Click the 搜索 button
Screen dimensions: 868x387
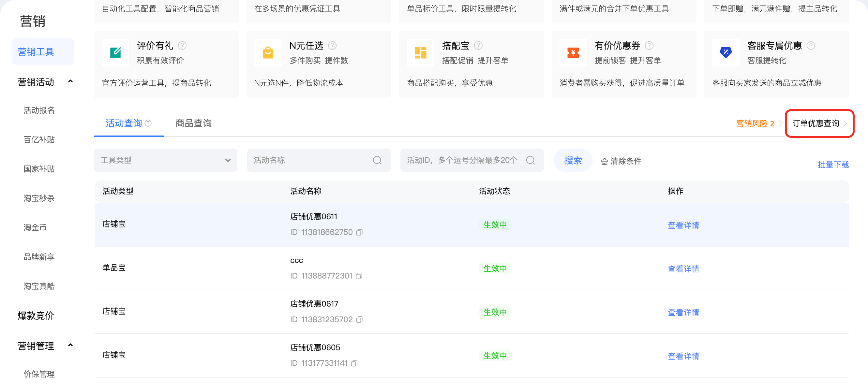pyautogui.click(x=573, y=160)
